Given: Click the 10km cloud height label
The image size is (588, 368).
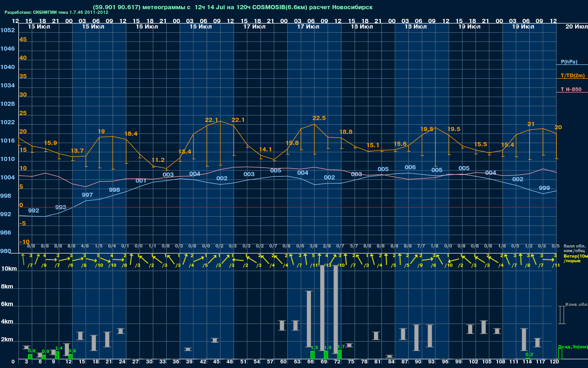Looking at the screenshot, I should (x=9, y=269).
